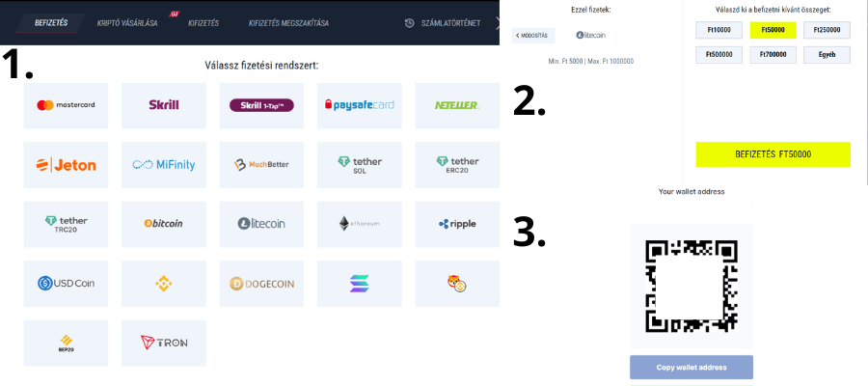Pick the Ft500000 amount option
This screenshot has width=868, height=386.
click(x=719, y=55)
